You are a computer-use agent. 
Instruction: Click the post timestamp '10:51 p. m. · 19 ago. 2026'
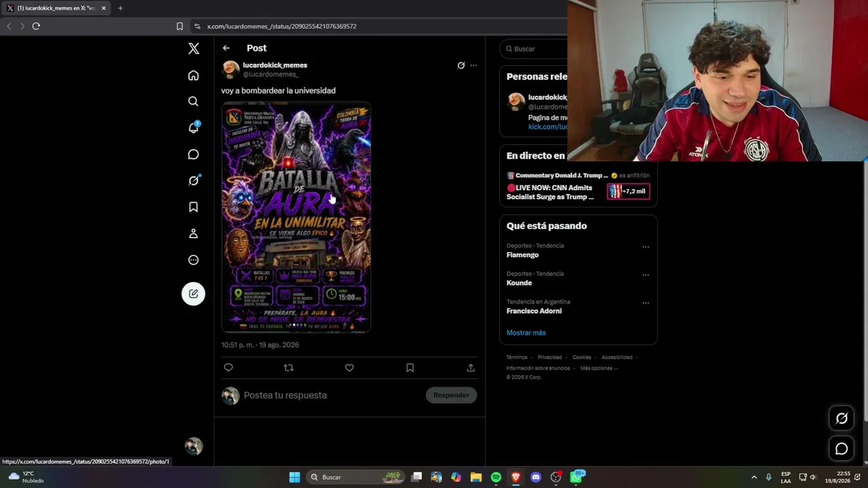click(x=260, y=345)
